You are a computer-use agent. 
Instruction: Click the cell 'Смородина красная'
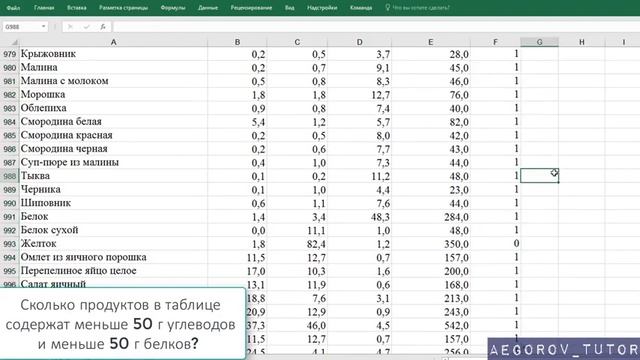113,135
